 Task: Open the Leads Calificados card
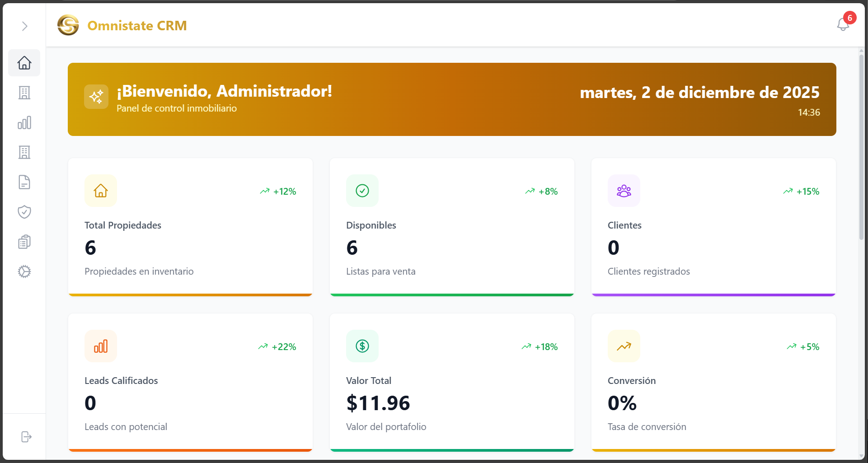190,382
